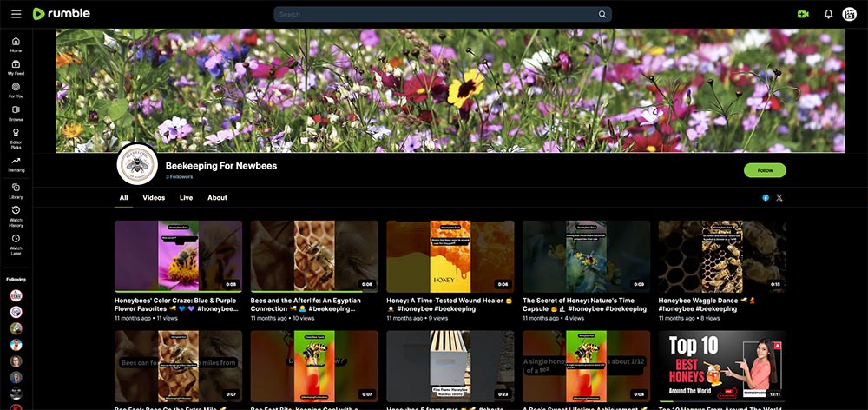This screenshot has height=410, width=868.
Task: Click the wildflower channel banner image
Action: point(450,90)
